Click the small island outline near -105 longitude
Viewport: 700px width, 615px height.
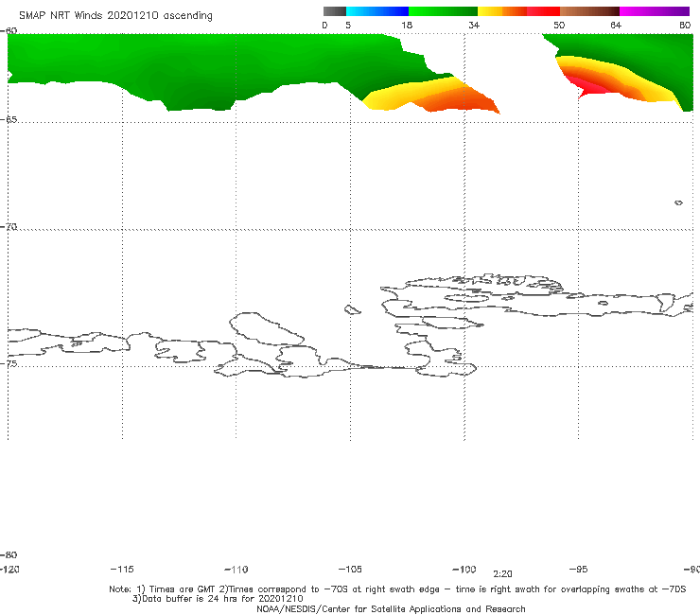coord(352,309)
